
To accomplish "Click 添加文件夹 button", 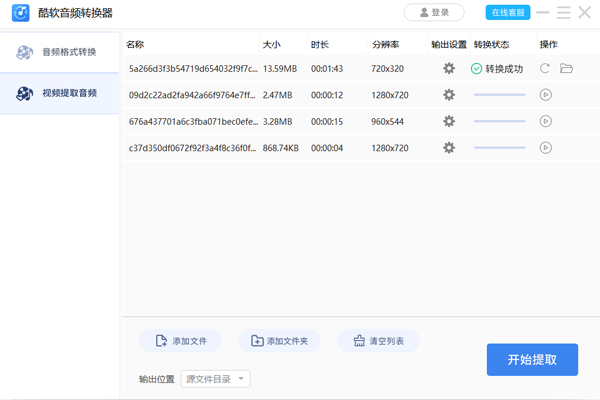I will 279,341.
